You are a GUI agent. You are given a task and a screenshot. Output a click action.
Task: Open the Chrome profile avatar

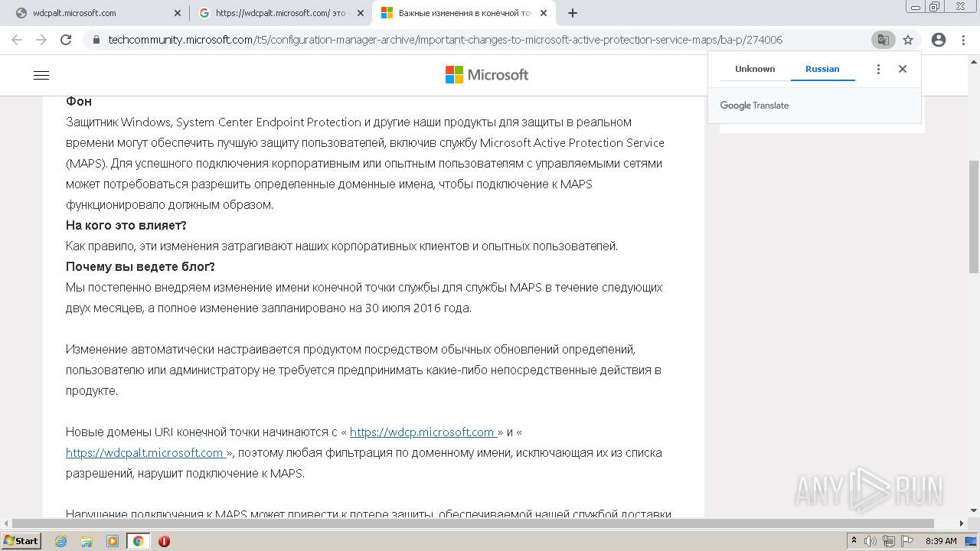(x=939, y=40)
